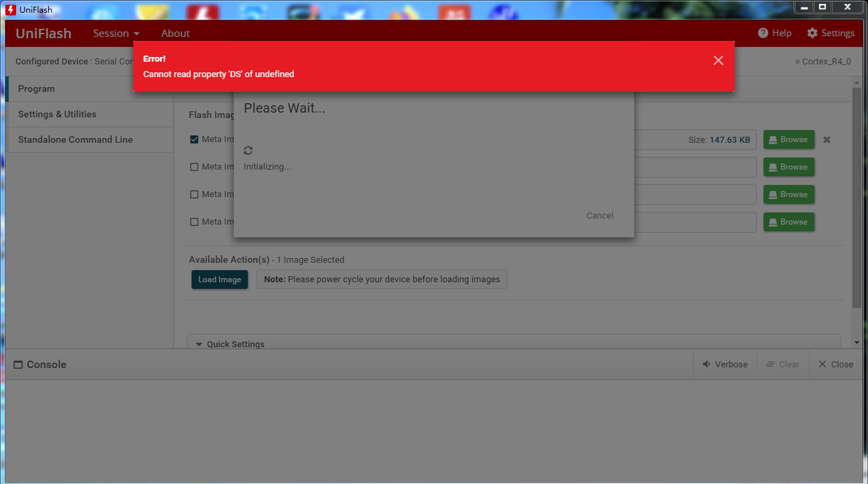
Task: Click the refresh spinner icon in dialog
Action: 248,151
